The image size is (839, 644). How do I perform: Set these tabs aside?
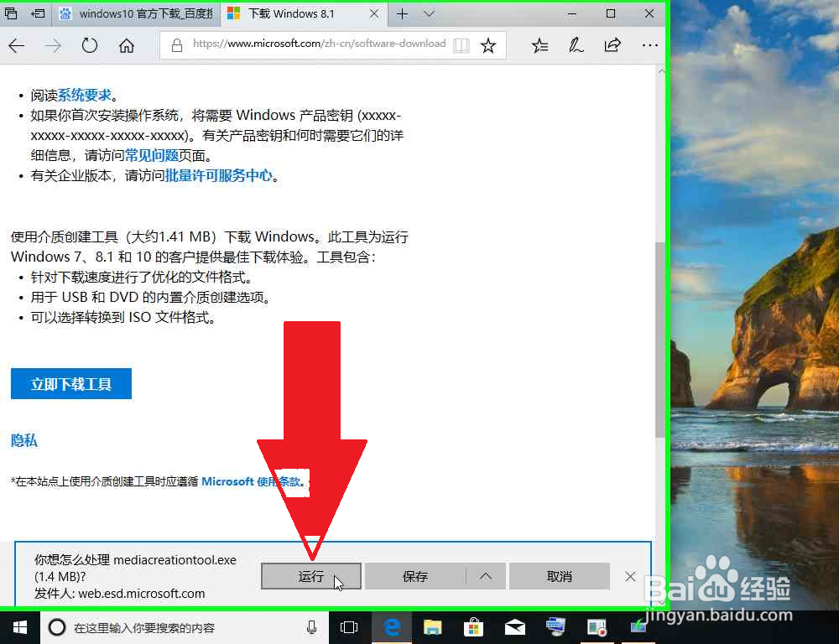38,13
